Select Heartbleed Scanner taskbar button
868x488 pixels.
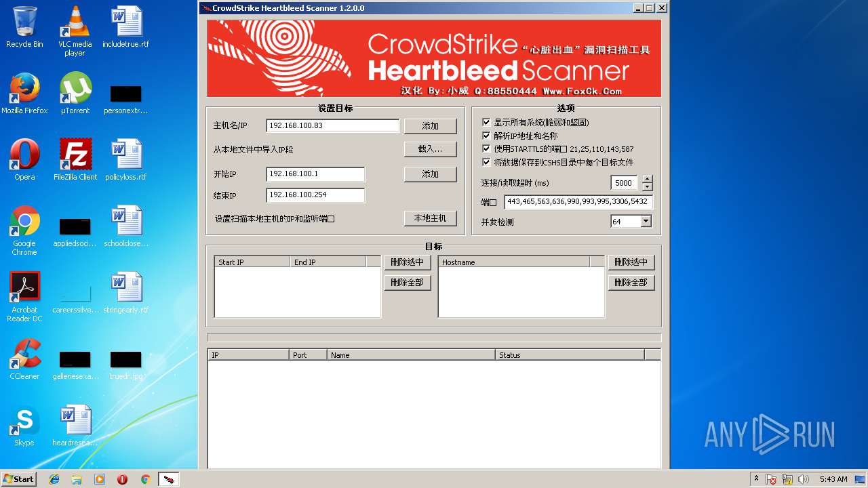point(169,479)
